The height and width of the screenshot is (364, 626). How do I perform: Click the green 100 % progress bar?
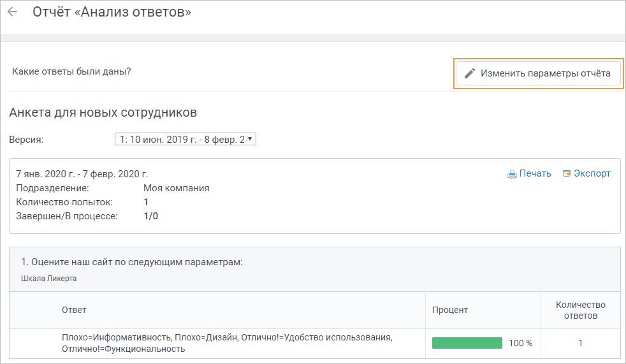click(467, 343)
